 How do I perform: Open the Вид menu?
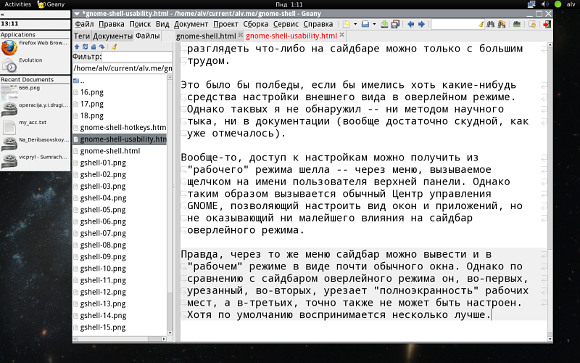point(162,24)
